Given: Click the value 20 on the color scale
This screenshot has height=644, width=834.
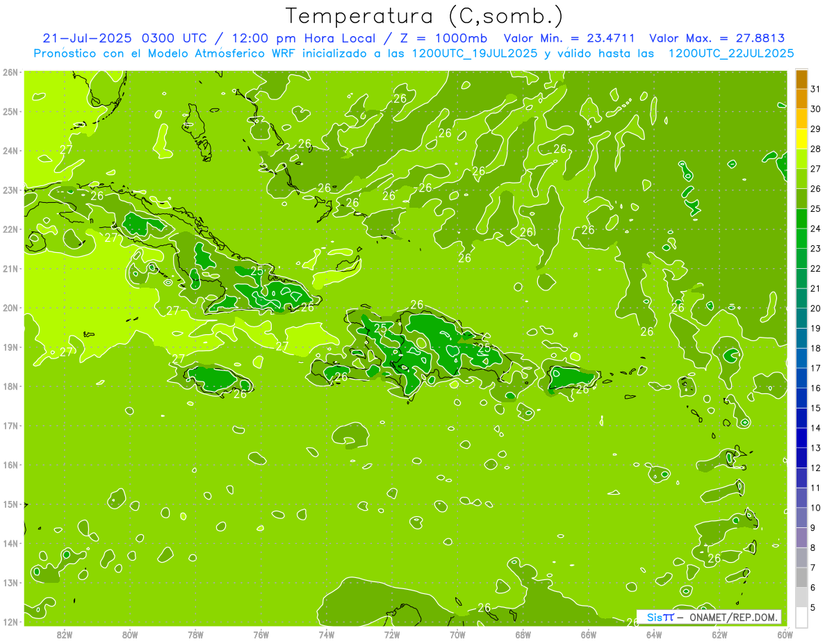Looking at the screenshot, I should pos(816,308).
